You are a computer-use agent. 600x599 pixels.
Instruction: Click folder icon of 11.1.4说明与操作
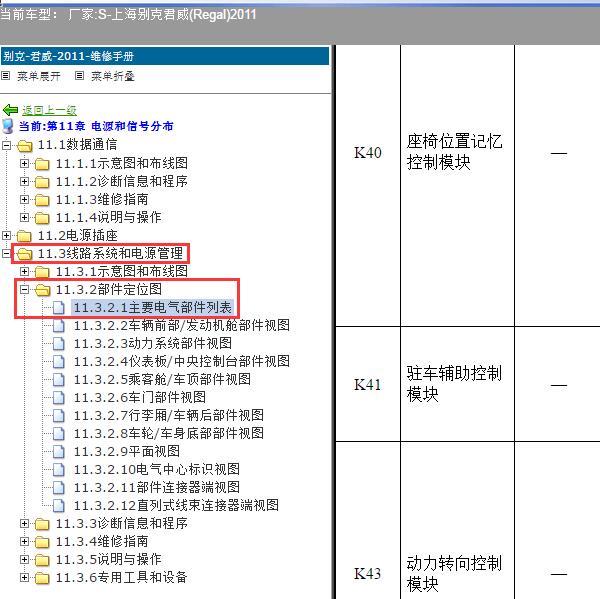click(42, 218)
